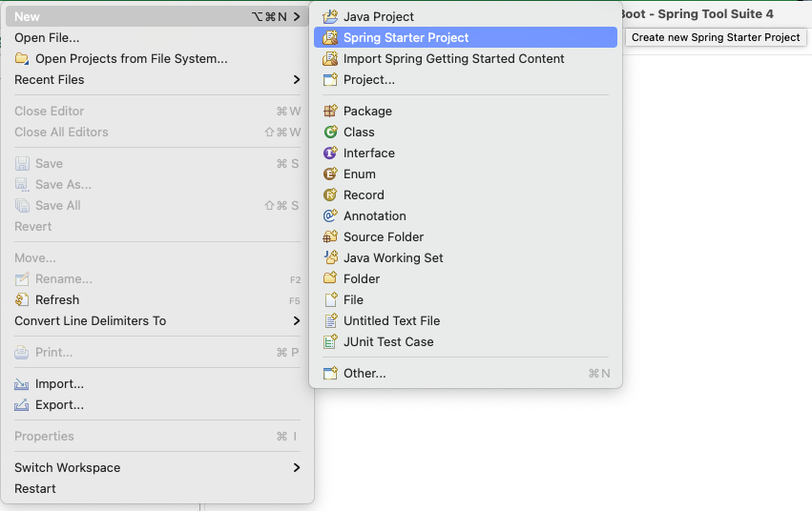Click the Source Folder icon
This screenshot has width=812, height=511.
click(x=330, y=236)
